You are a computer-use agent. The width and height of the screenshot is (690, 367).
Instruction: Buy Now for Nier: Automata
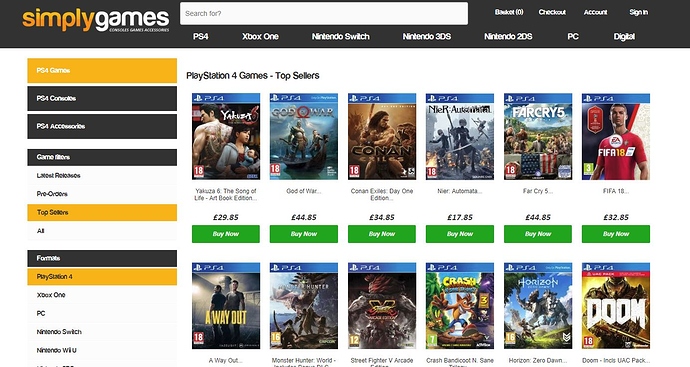click(460, 234)
